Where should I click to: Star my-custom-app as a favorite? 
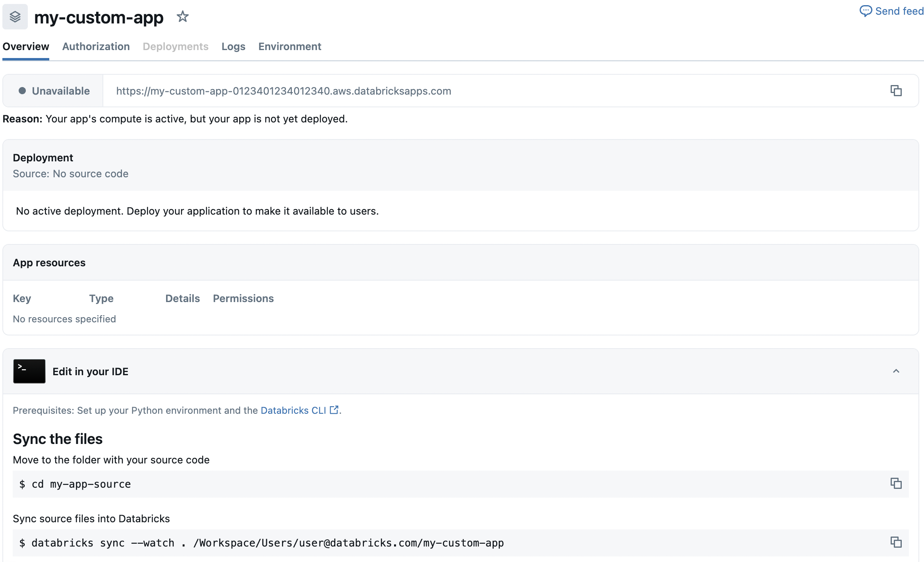tap(183, 17)
